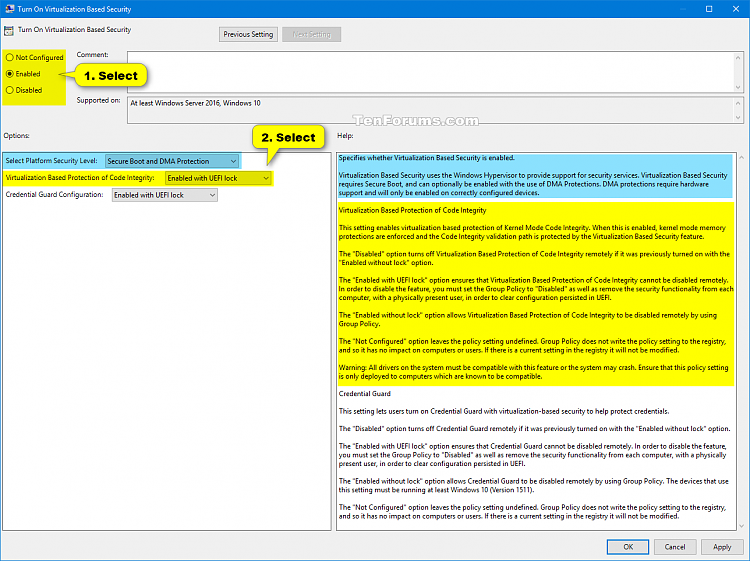Open the Select Platform Security Level dropdown
Image resolution: width=750 pixels, height=561 pixels.
tap(172, 161)
